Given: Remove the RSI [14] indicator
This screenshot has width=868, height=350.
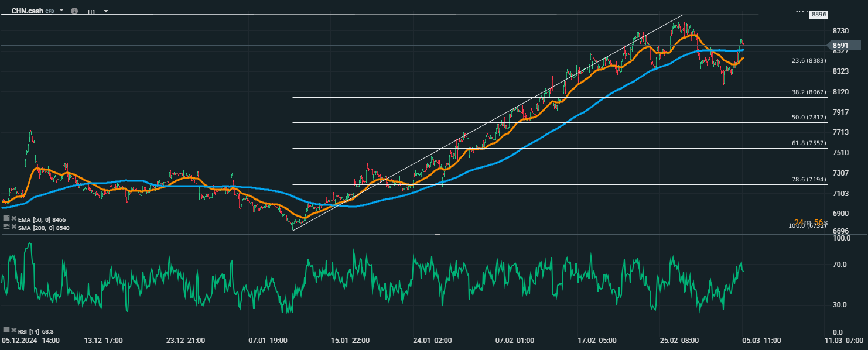Looking at the screenshot, I should click(13, 331).
